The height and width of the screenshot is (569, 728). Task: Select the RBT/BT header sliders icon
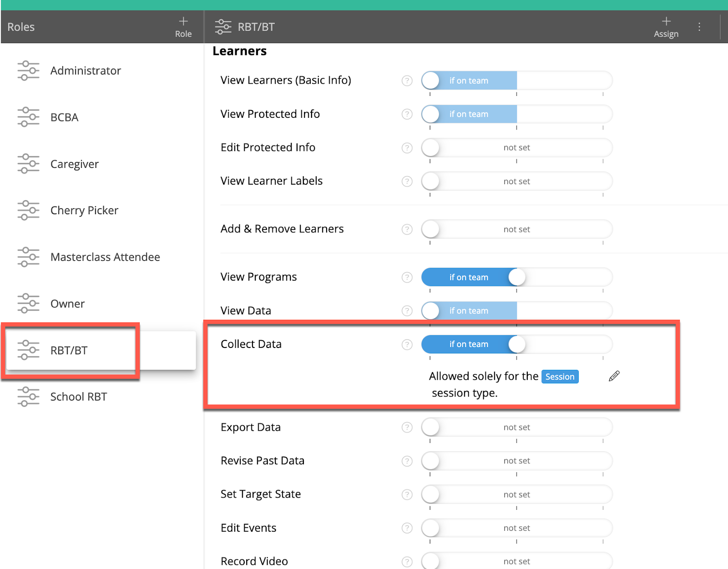coord(223,26)
